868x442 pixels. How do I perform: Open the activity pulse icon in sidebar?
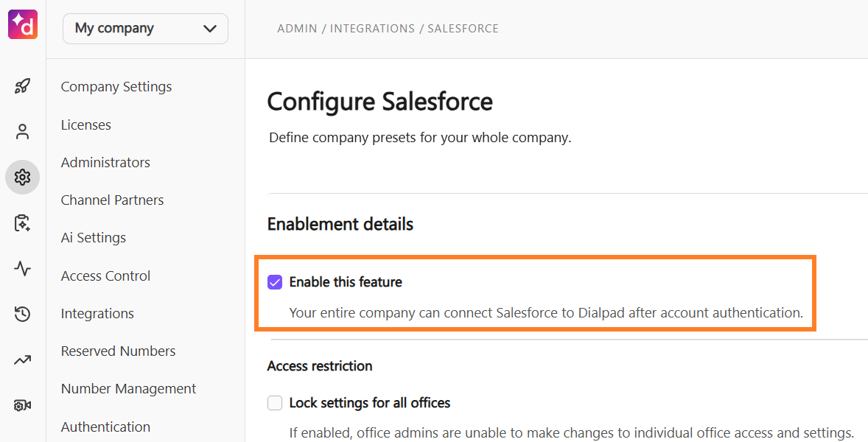(22, 269)
